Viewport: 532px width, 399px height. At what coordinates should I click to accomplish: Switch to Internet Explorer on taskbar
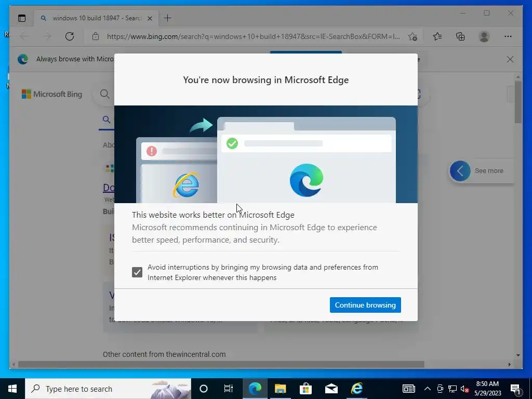pos(356,389)
